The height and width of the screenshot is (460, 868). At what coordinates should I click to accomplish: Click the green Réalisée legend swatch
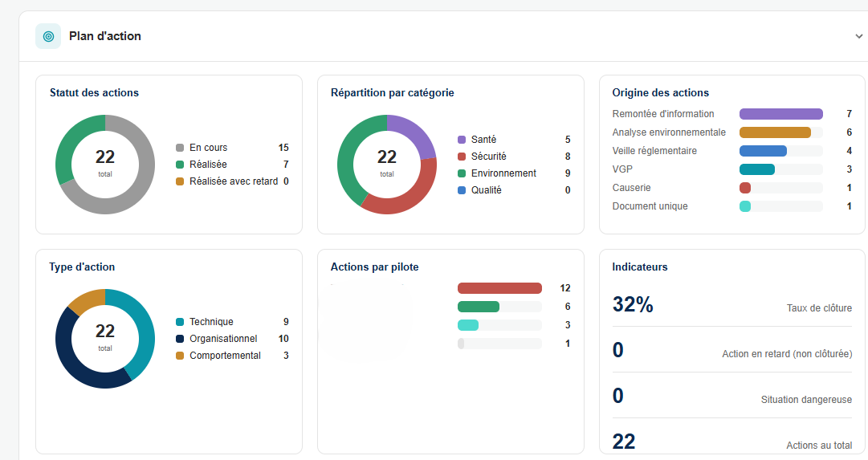coord(180,165)
